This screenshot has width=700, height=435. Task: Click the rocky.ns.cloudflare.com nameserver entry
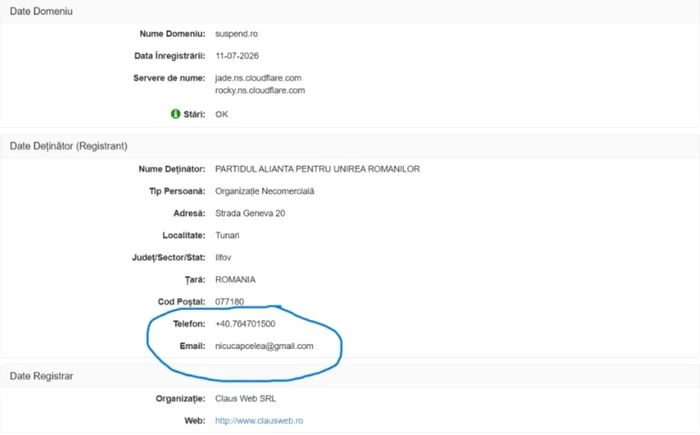point(260,90)
